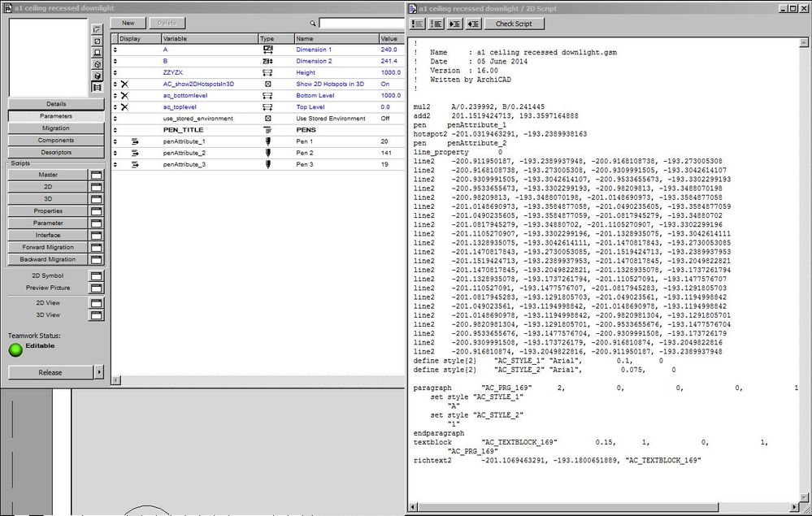Image resolution: width=812 pixels, height=516 pixels.
Task: Click the greyed Delete parameter button
Action: 167,23
